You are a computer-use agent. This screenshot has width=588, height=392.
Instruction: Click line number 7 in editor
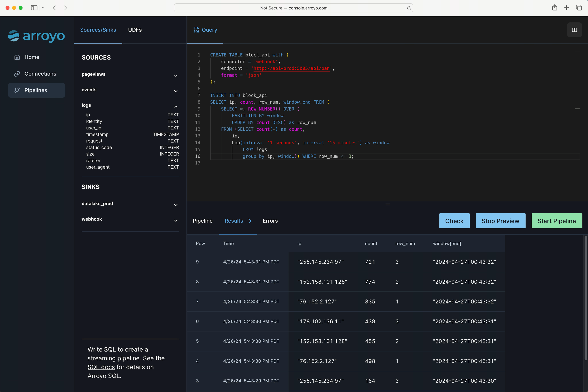199,95
